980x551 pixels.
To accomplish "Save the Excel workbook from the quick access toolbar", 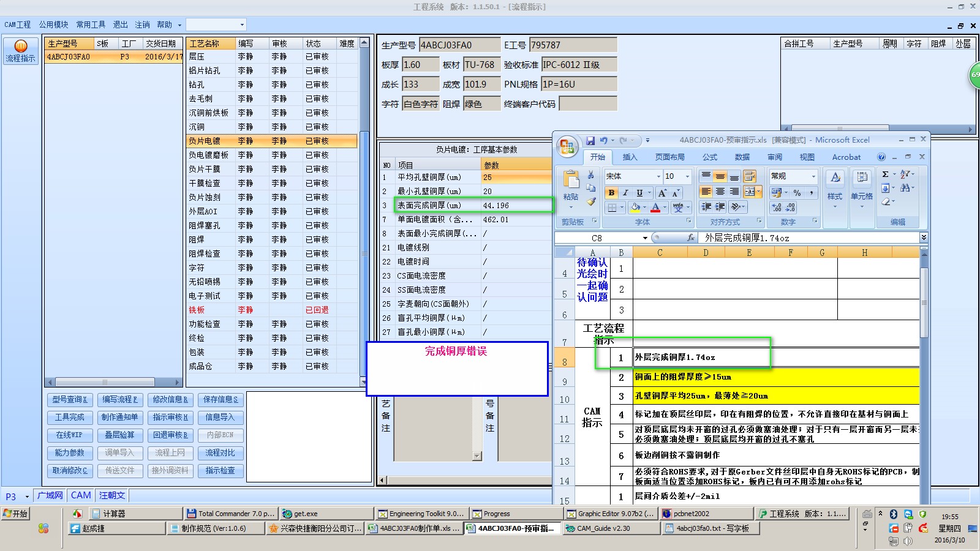I will (590, 141).
